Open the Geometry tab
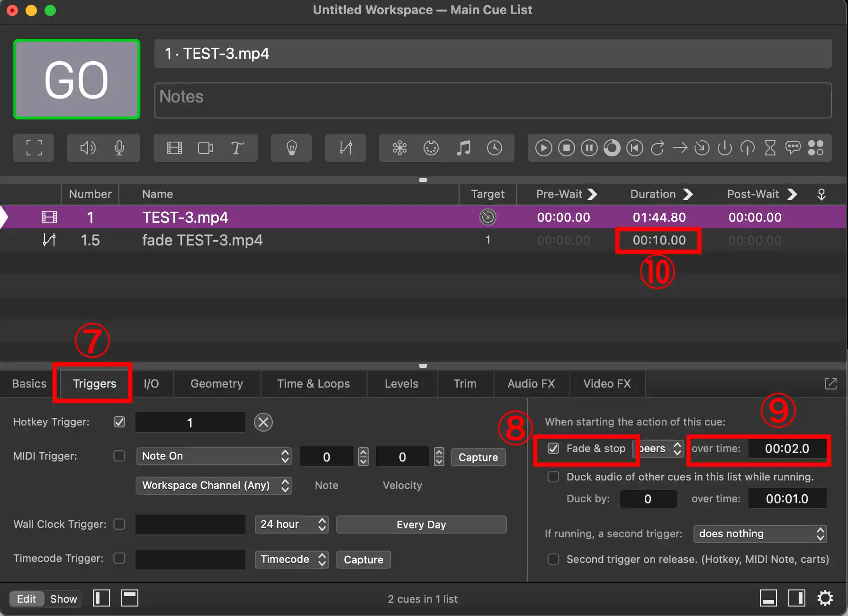Screen dimensions: 848x616 217,384
